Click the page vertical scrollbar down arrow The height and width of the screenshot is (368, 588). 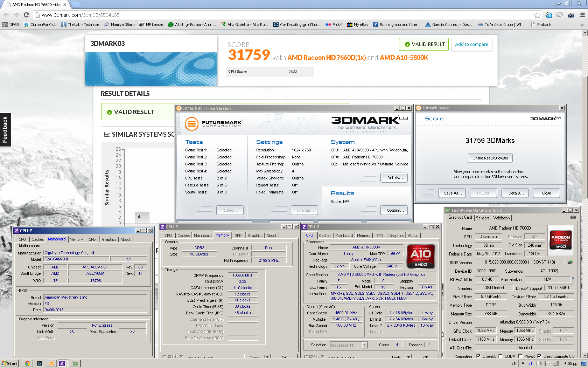tap(585, 355)
